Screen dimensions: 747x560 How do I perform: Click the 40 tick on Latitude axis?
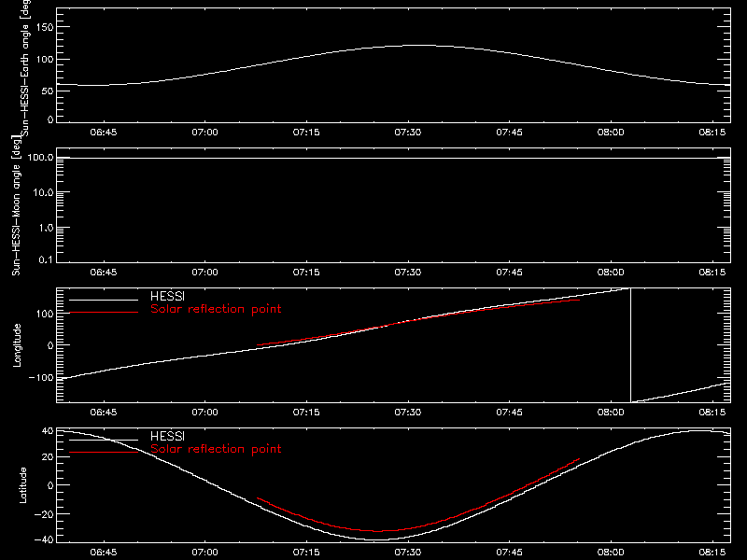48,431
